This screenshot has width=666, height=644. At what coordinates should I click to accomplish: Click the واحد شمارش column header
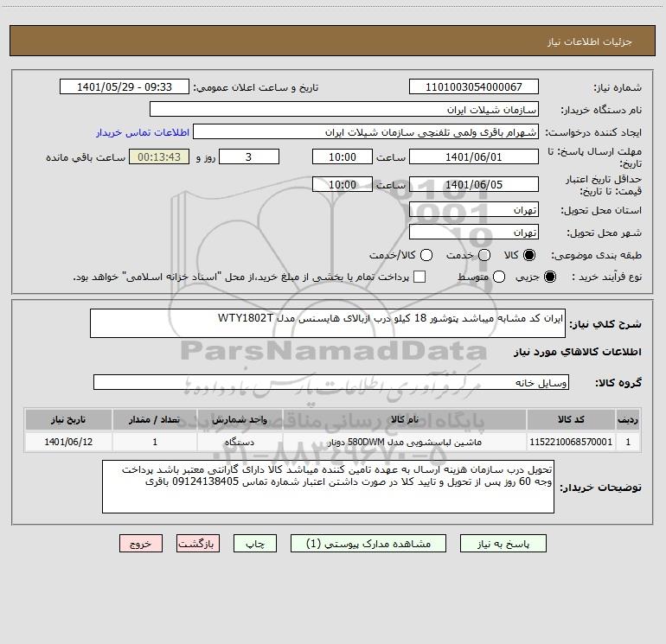pyautogui.click(x=240, y=419)
